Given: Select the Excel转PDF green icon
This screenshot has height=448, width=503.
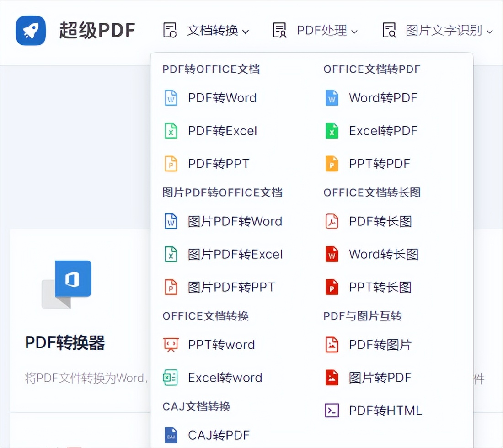Looking at the screenshot, I should (331, 130).
